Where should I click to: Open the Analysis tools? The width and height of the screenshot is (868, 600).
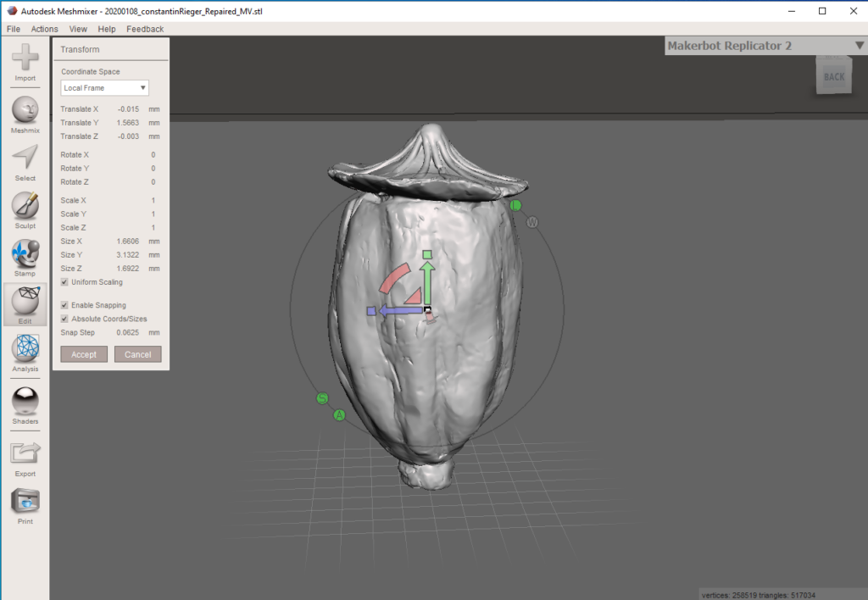click(25, 353)
